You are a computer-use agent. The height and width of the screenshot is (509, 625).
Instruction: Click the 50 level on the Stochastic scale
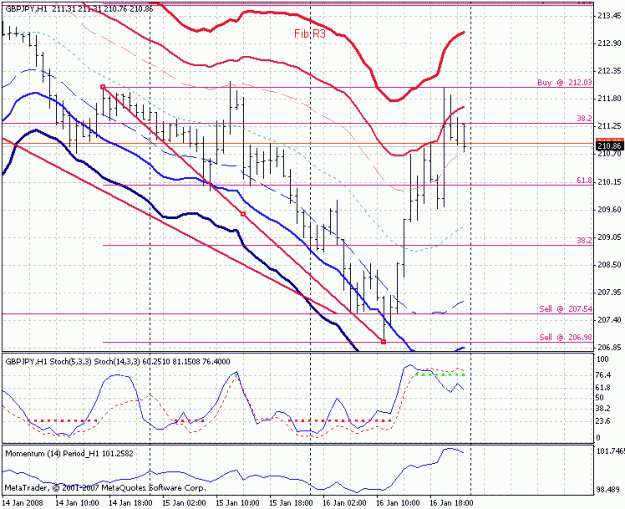point(600,398)
